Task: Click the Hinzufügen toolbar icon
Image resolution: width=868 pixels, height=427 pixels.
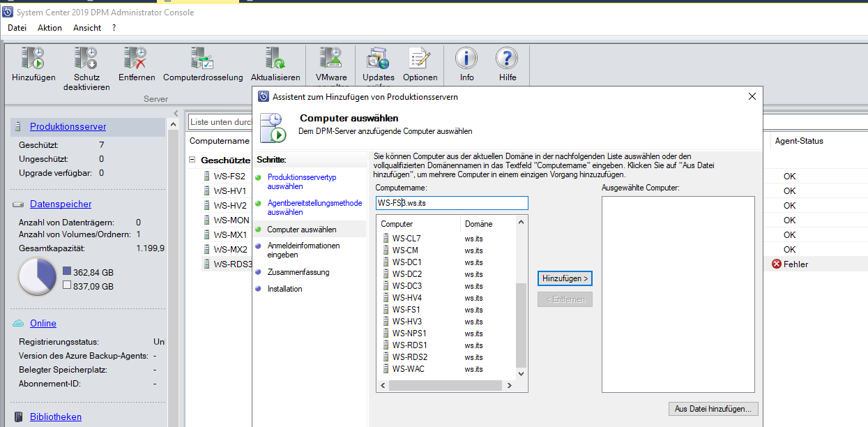Action: click(x=33, y=58)
